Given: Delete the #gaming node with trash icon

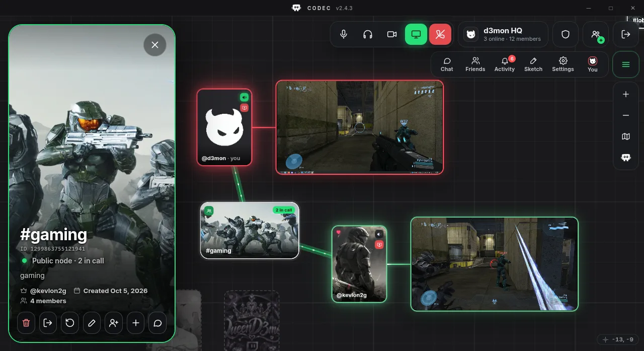Looking at the screenshot, I should pyautogui.click(x=26, y=323).
